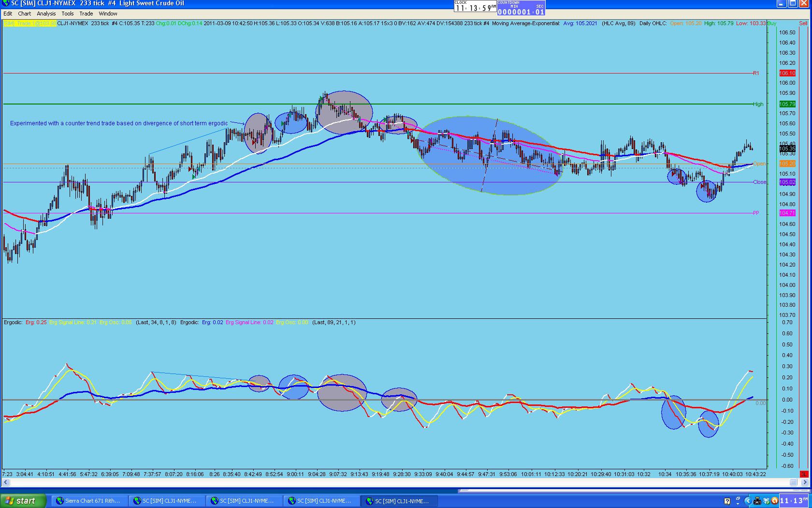Click left arrow of horizontal chart scrollbar
This screenshot has width=812, height=508.
(x=6, y=482)
